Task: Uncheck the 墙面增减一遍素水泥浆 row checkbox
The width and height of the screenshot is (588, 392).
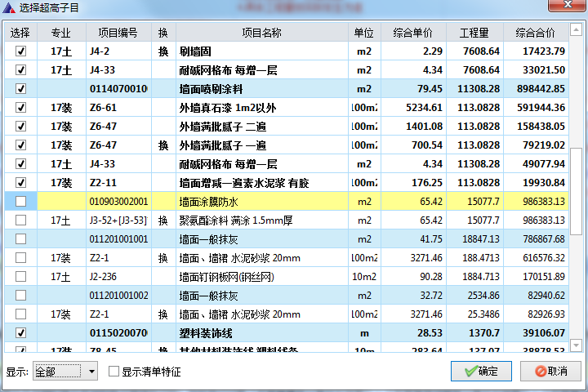Action: click(20, 183)
